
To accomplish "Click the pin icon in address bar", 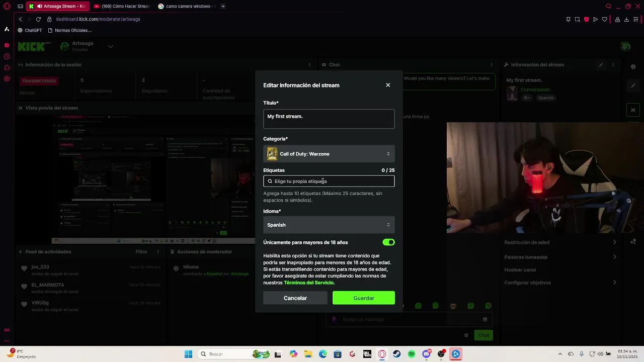I will coord(568,20).
